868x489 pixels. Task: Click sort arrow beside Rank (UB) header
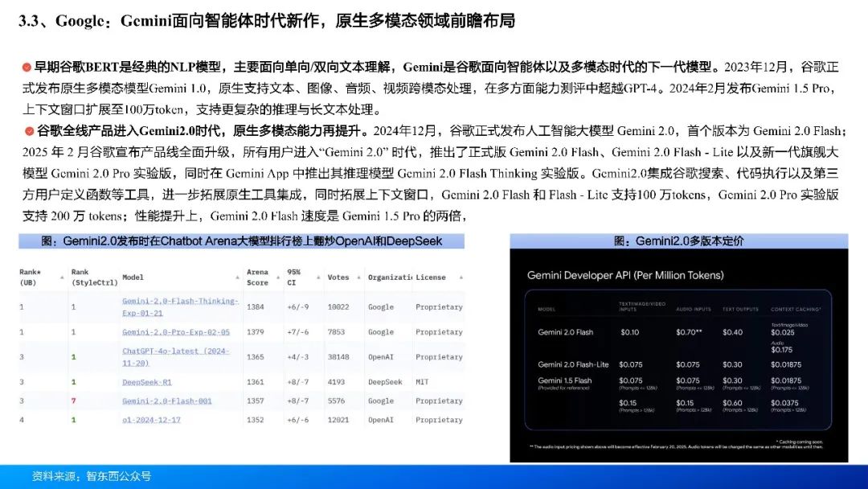pyautogui.click(x=62, y=277)
